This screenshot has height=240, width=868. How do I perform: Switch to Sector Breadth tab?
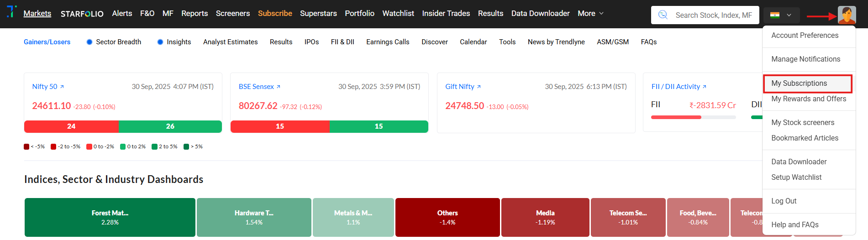[x=118, y=42]
